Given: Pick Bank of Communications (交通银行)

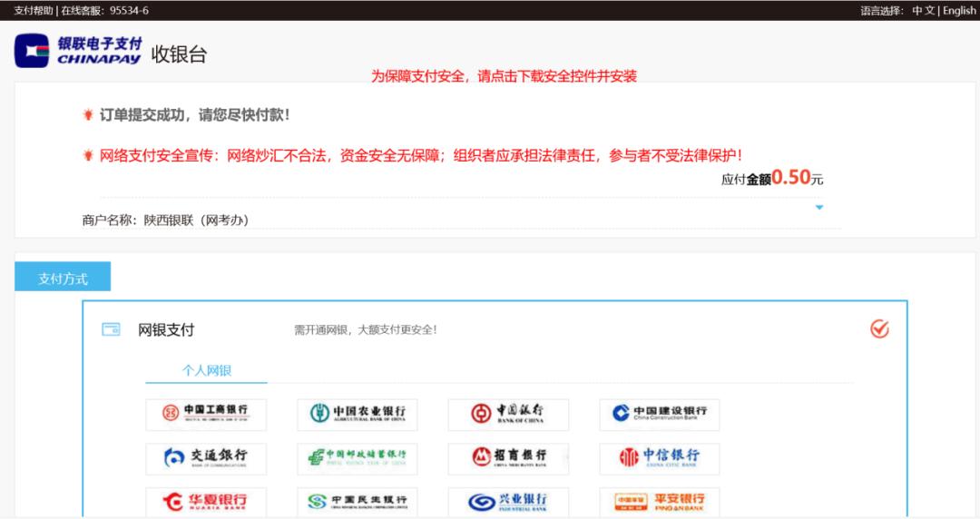Looking at the screenshot, I should click(206, 459).
